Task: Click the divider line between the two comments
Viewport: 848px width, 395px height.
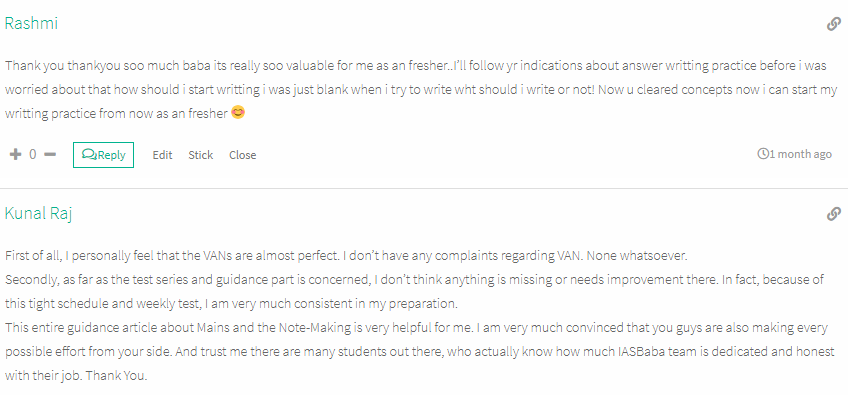Action: [x=424, y=188]
